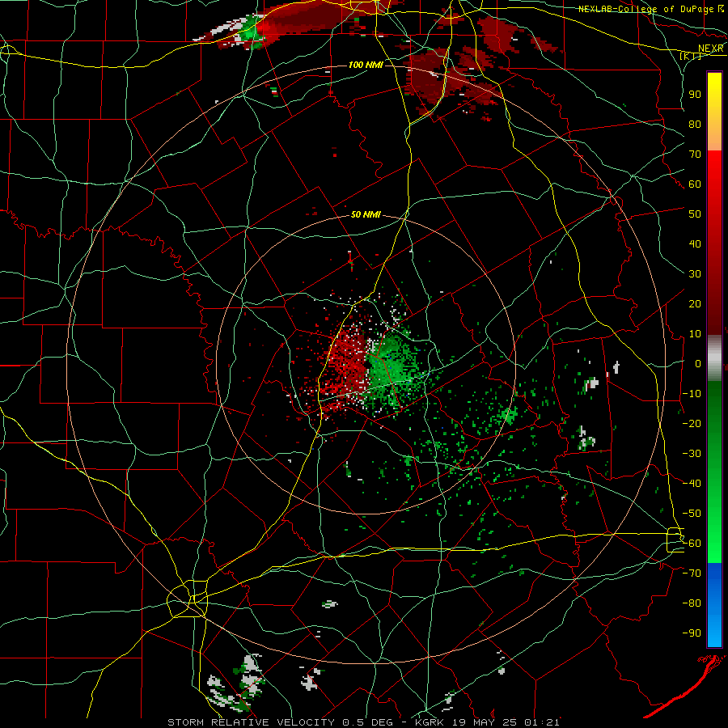Click the "0" label on velocity scale

[x=698, y=364]
